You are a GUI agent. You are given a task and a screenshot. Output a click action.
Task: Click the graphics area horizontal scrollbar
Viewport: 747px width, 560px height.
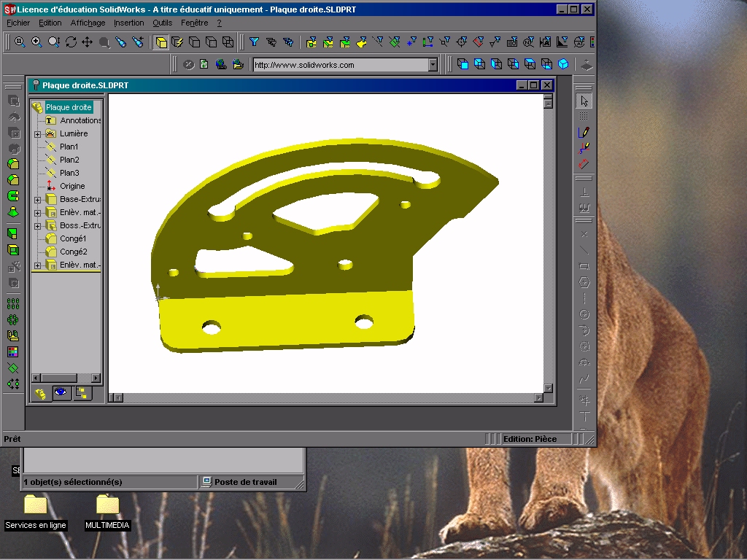point(328,398)
